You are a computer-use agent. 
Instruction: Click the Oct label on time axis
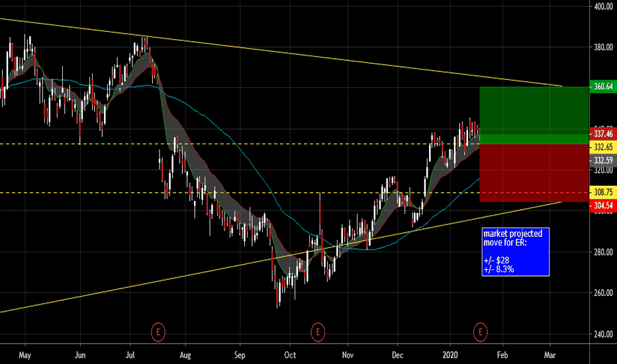tap(290, 355)
